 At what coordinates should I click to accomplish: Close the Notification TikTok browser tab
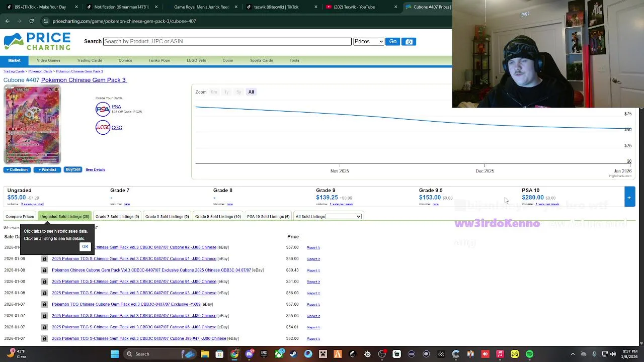point(156,7)
